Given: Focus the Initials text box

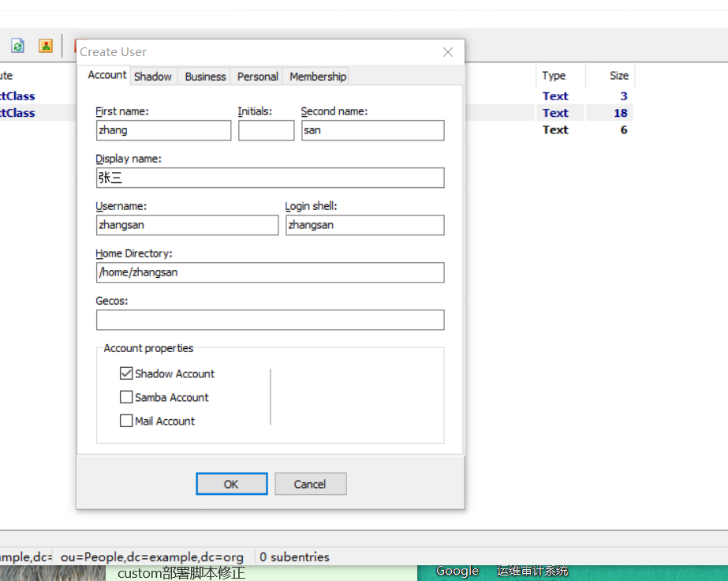Looking at the screenshot, I should 266,130.
